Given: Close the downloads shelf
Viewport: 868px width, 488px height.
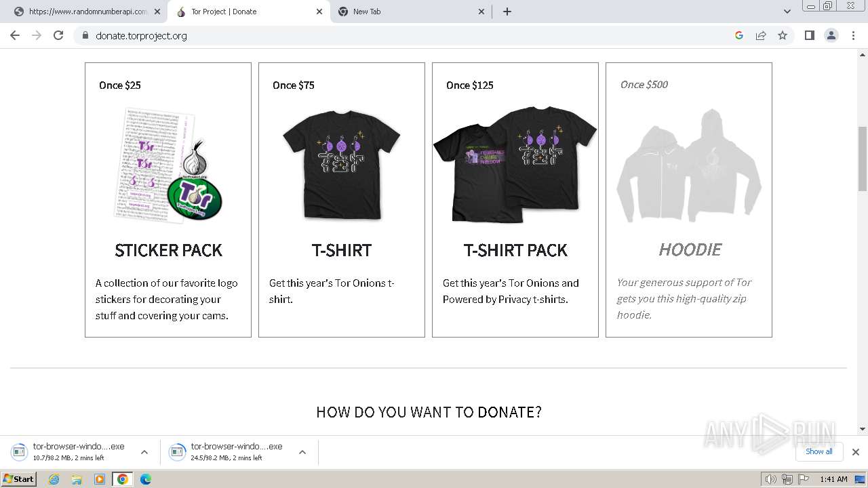Looking at the screenshot, I should click(856, 452).
